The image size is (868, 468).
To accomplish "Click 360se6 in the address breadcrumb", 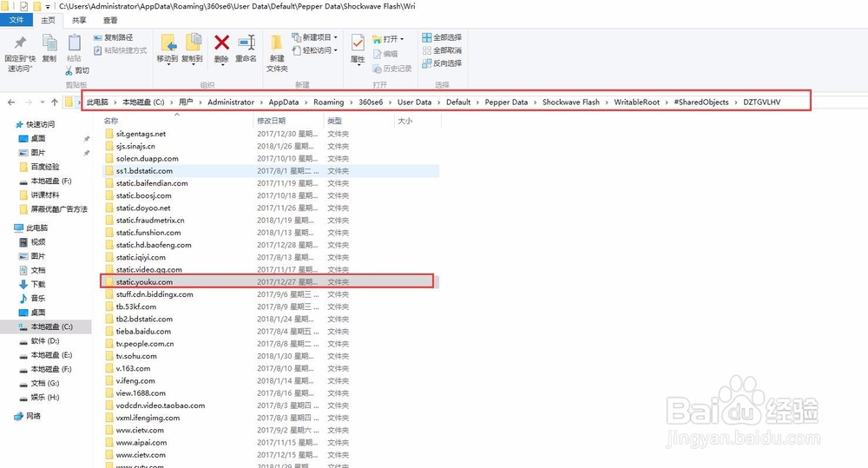I will pos(371,102).
